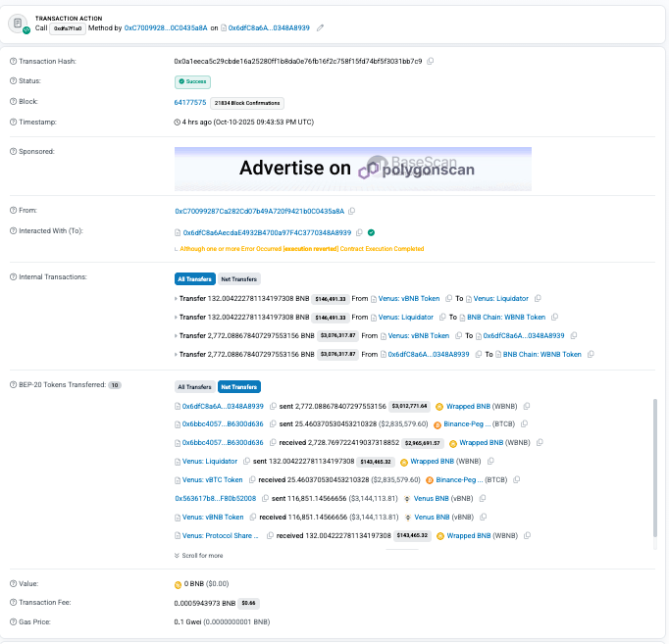Open Binance-Peg BTCB token link in vBTC Token row
669x644 pixels.
459,480
